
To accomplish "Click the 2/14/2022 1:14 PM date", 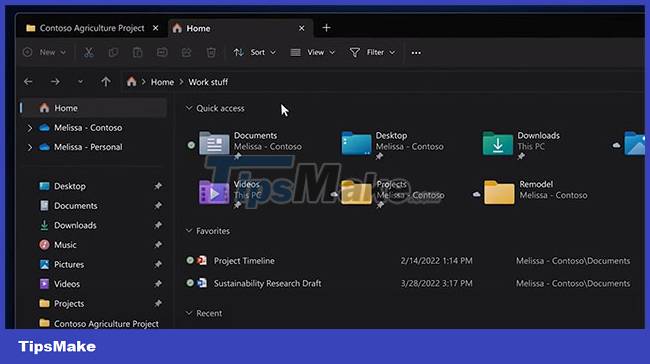I will (437, 261).
